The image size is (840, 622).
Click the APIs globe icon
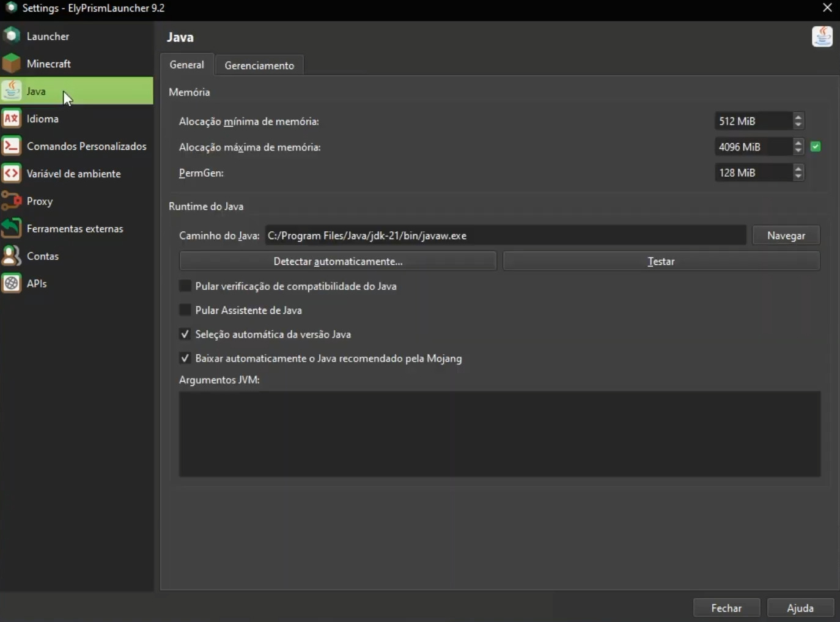click(12, 283)
